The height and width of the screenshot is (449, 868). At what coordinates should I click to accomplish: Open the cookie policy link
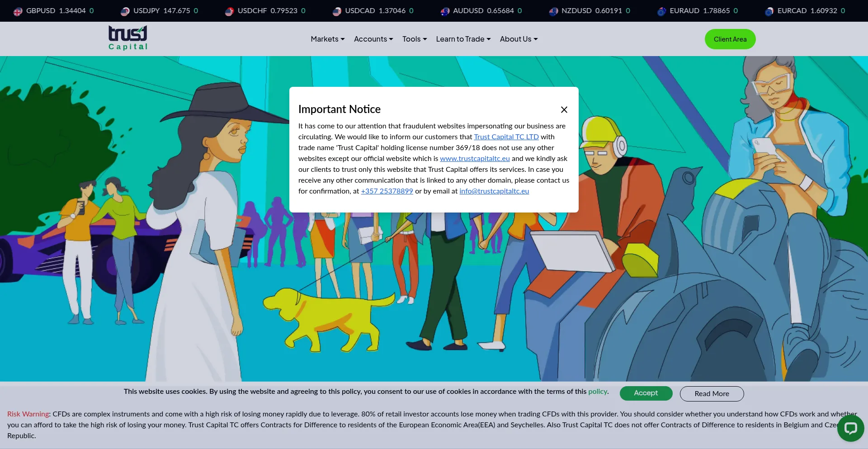598,392
